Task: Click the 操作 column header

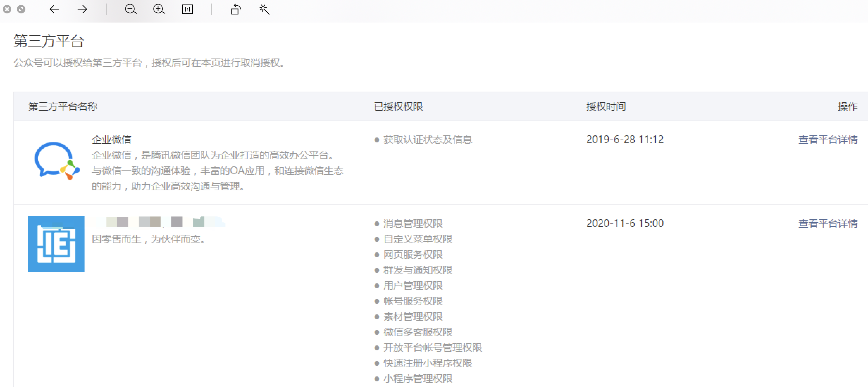Action: (x=847, y=106)
